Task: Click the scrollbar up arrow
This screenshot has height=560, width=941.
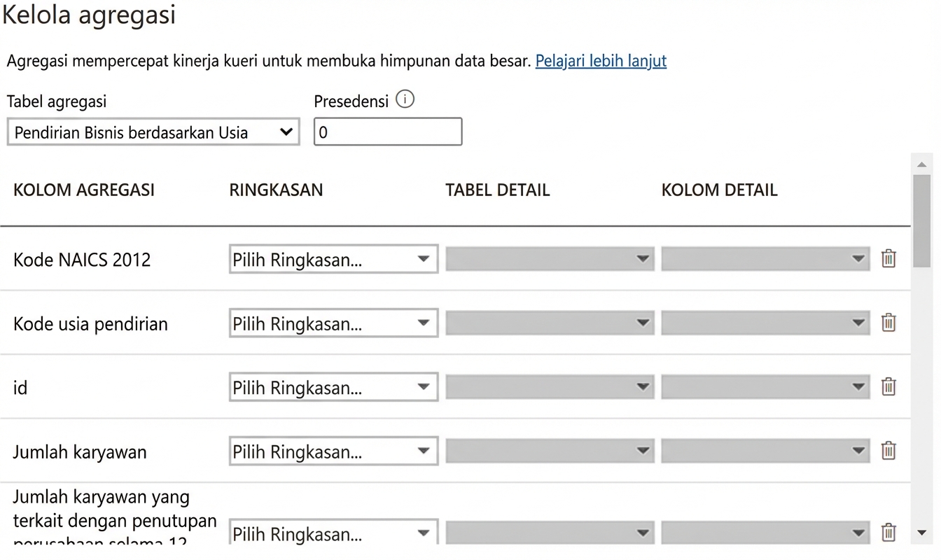Action: pos(922,163)
